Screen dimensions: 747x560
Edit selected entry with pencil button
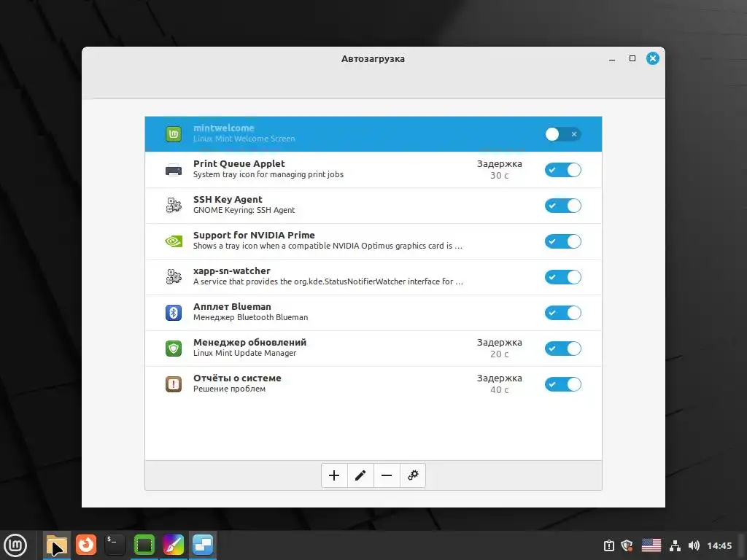(x=360, y=475)
